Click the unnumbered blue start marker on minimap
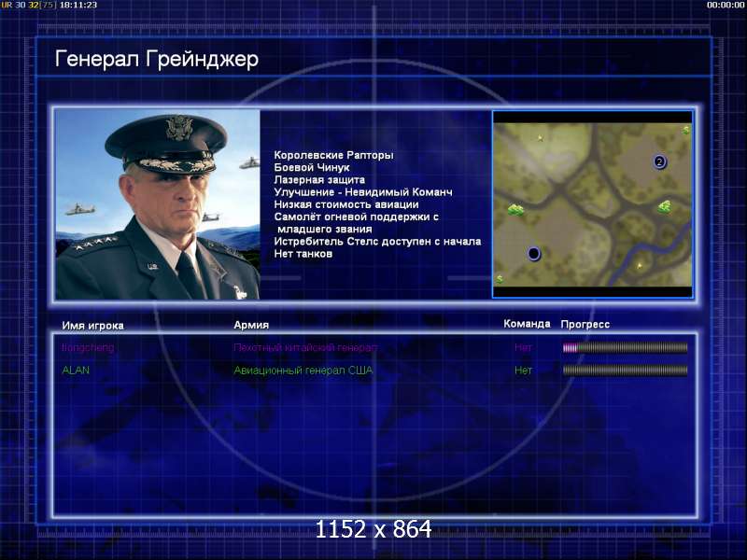The width and height of the screenshot is (747, 560). (534, 253)
